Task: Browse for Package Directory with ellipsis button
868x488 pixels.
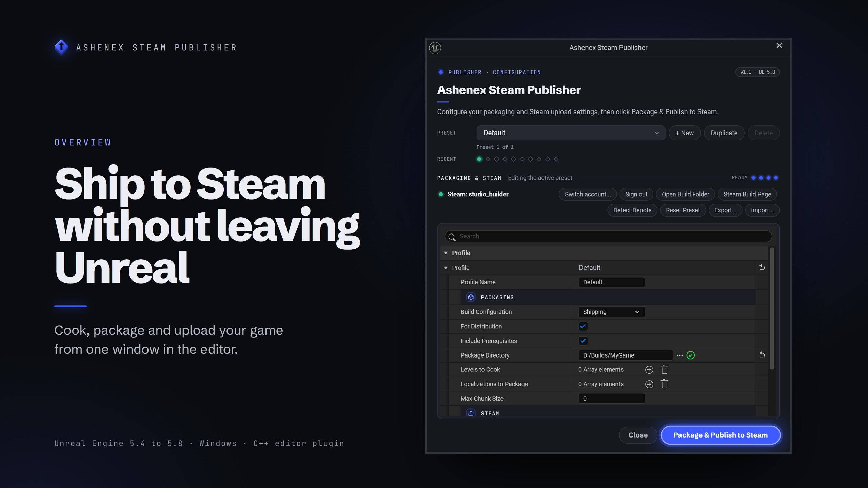Action: tap(679, 355)
